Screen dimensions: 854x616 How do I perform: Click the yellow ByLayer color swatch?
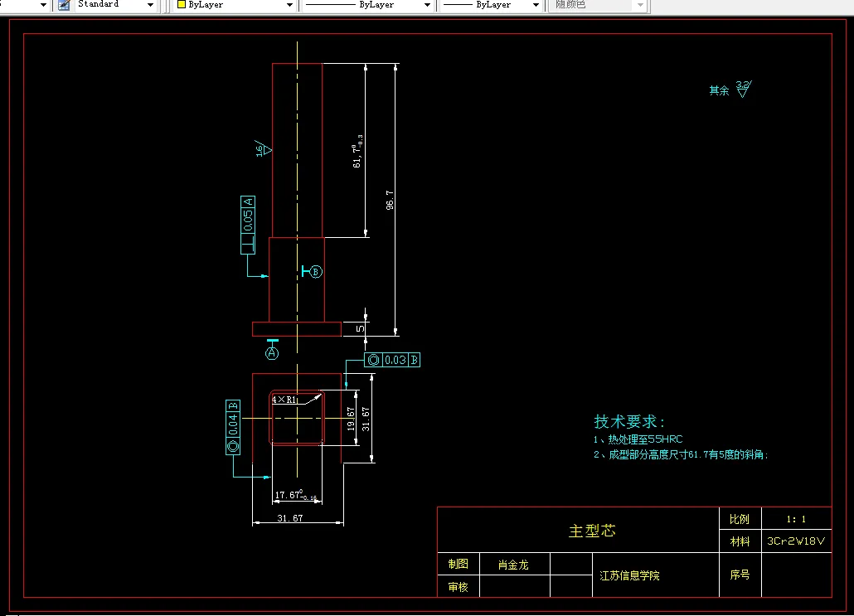pos(182,4)
